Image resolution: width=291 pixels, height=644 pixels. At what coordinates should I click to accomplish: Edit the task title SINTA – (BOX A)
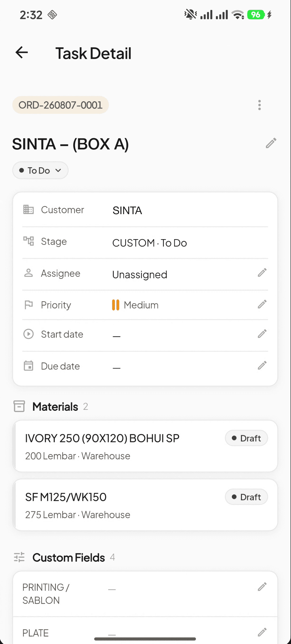point(271,143)
